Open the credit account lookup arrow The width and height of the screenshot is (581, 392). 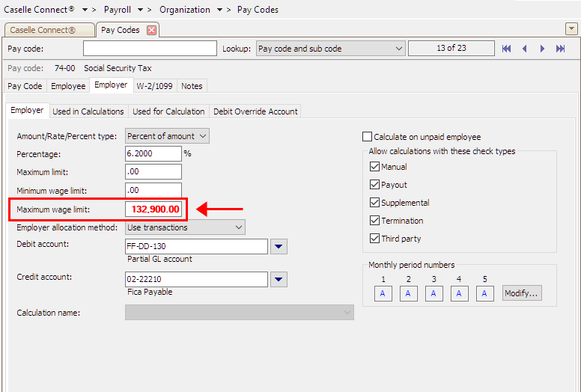click(x=279, y=279)
